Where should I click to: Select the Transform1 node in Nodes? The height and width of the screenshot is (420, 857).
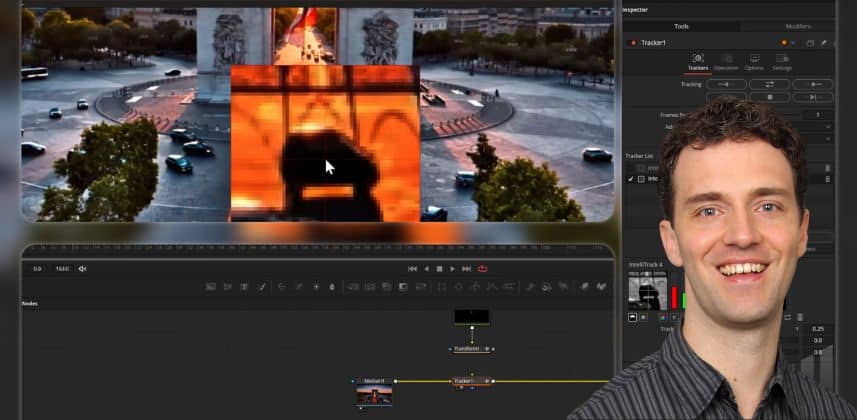click(471, 348)
